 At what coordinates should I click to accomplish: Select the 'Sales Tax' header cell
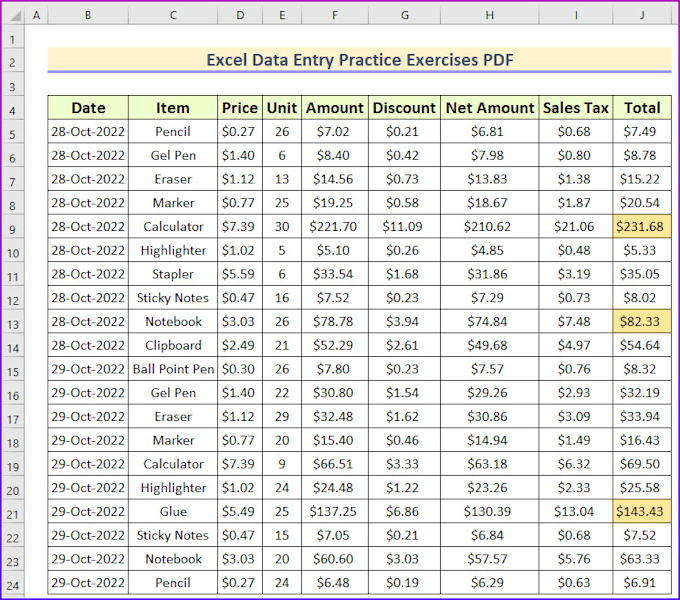[575, 108]
